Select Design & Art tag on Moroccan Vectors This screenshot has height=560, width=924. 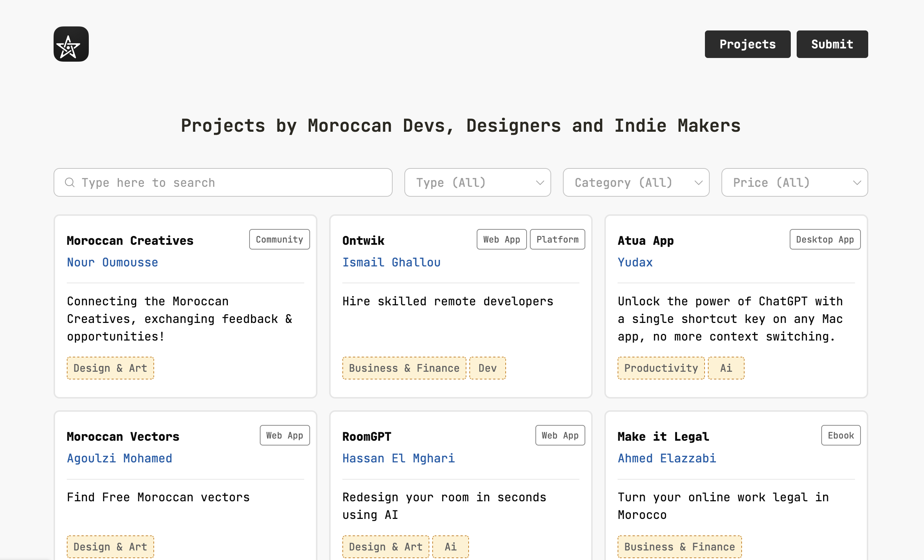pyautogui.click(x=110, y=547)
